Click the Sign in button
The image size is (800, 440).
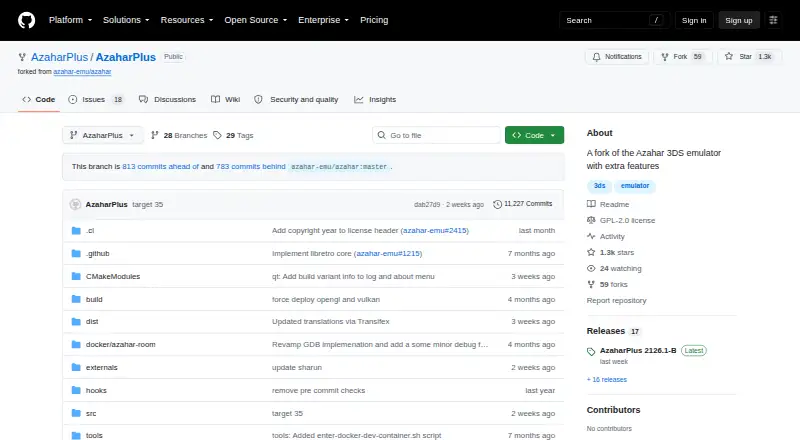(x=694, y=20)
